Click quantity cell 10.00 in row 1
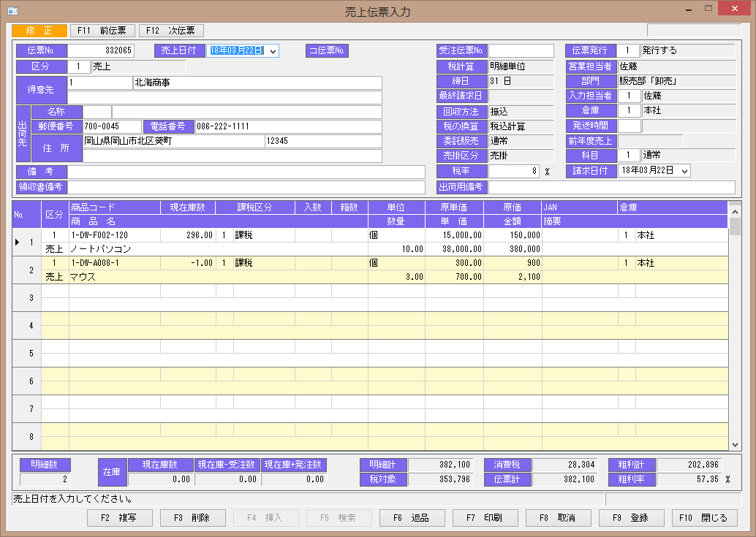Image resolution: width=756 pixels, height=537 pixels. 396,249
